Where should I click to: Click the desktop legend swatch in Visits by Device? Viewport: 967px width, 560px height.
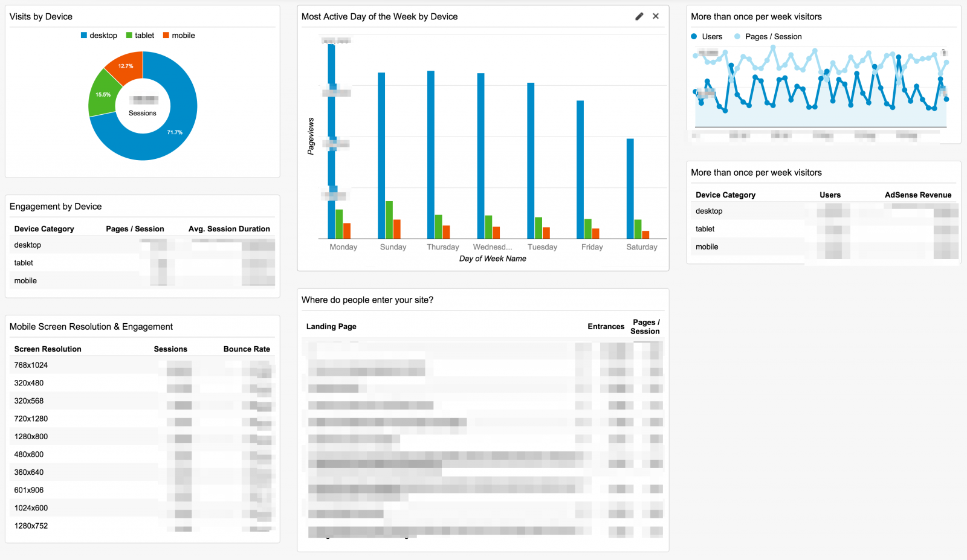[x=84, y=36]
